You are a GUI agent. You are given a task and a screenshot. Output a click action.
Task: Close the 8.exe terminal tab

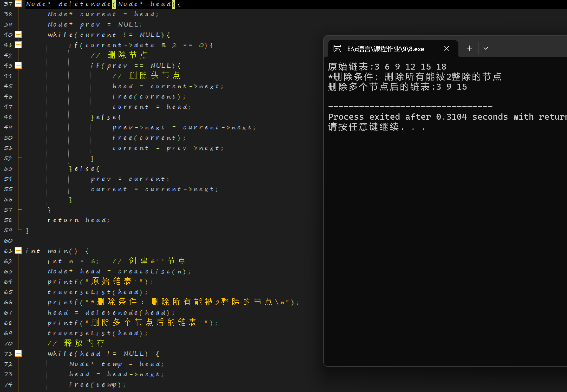pyautogui.click(x=447, y=48)
